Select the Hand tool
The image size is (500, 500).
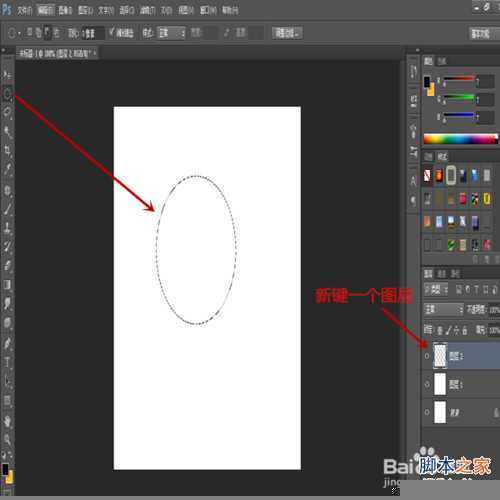(x=7, y=421)
